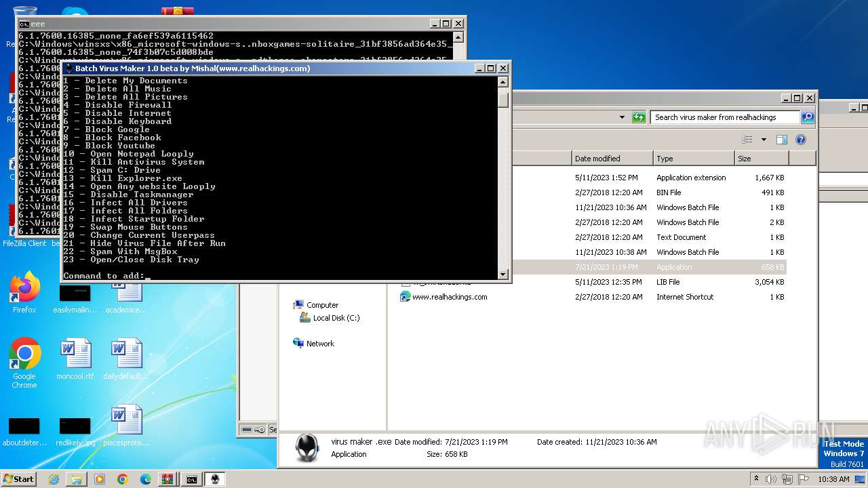Open eee console title bar icon menu

pos(24,24)
